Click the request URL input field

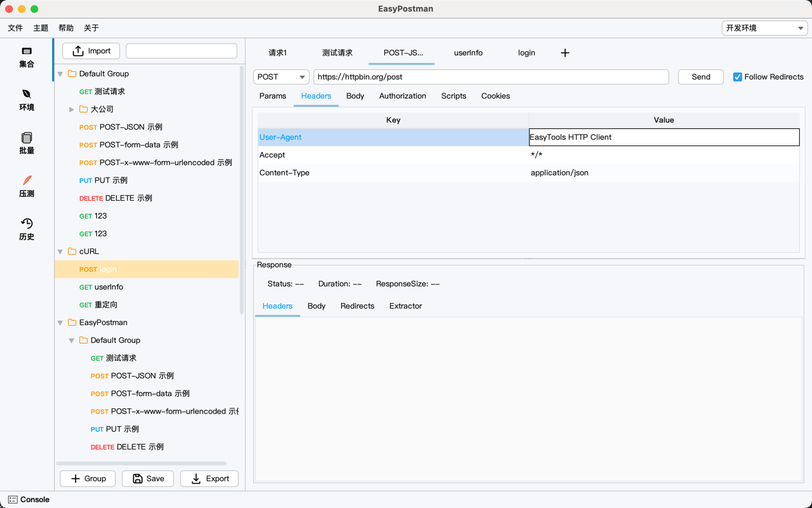pyautogui.click(x=491, y=77)
